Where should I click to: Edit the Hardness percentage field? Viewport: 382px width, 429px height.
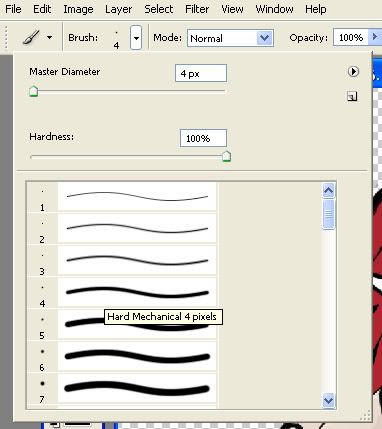coord(203,138)
